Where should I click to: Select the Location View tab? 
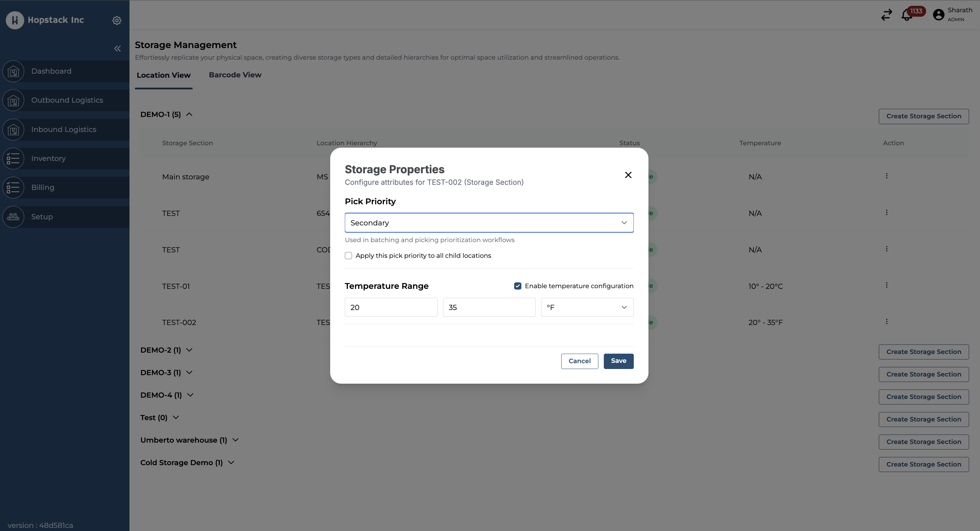point(163,75)
